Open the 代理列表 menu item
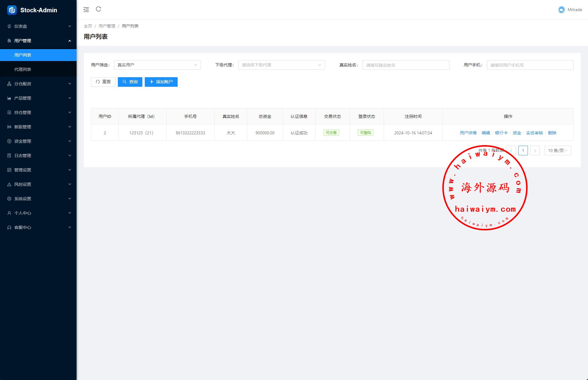This screenshot has height=380, width=588. click(23, 69)
